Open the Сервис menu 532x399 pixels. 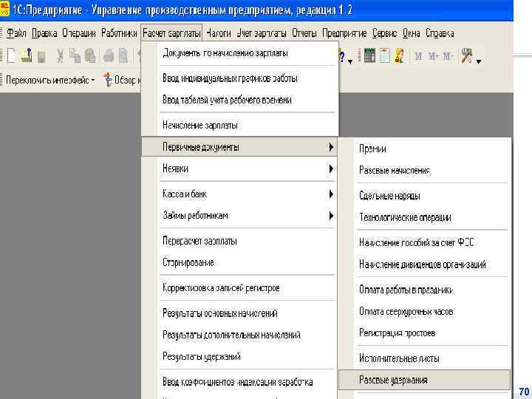coord(385,33)
